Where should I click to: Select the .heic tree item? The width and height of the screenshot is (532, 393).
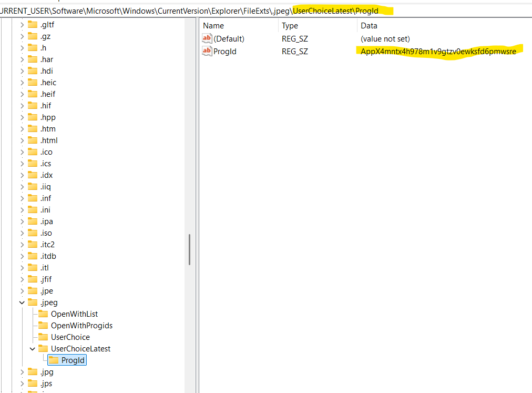click(x=48, y=83)
